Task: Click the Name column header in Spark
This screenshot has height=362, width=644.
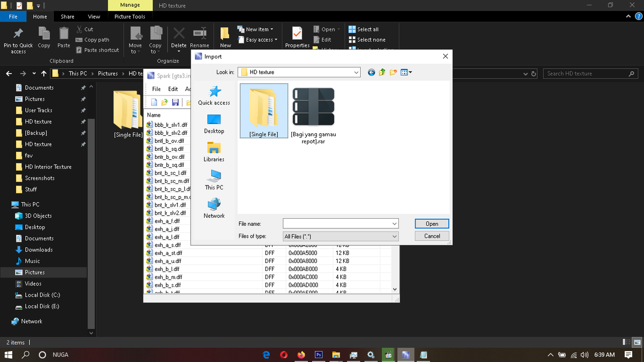Action: [154, 115]
